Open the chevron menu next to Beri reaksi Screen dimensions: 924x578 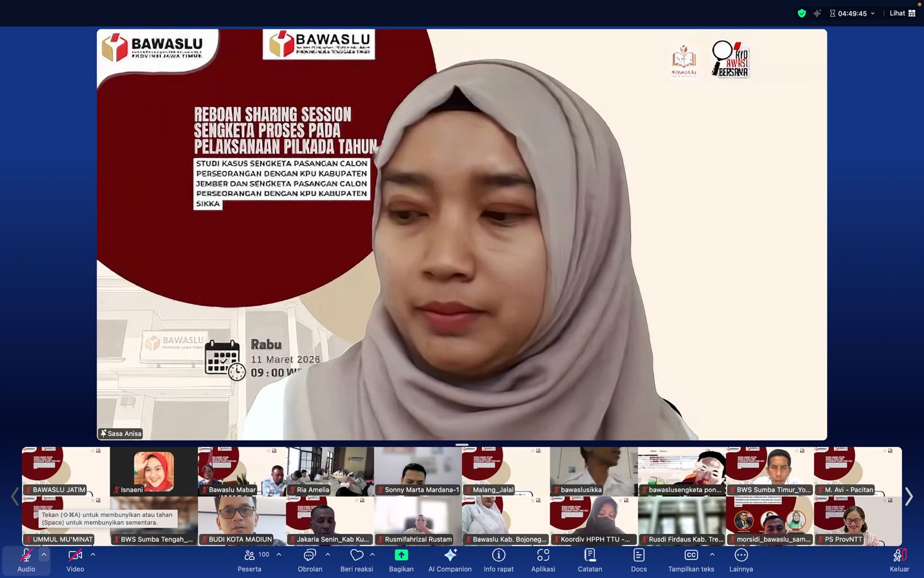[372, 554]
